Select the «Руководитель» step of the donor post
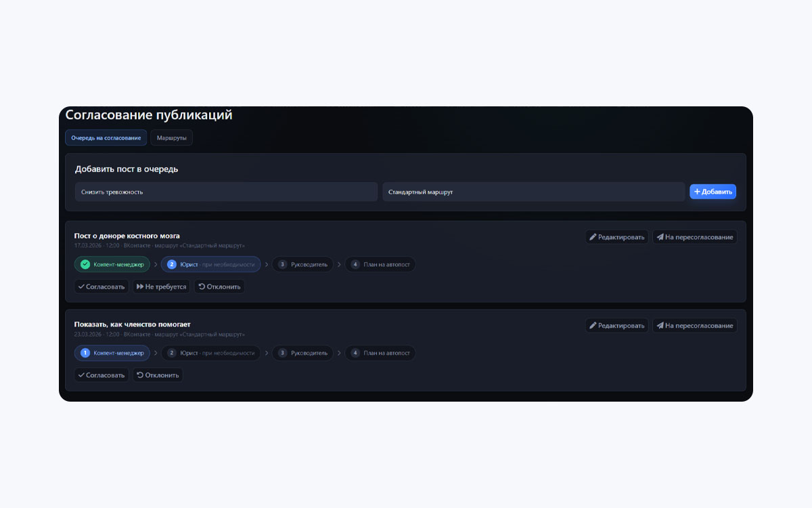Viewport: 812px width, 508px height. tap(302, 264)
